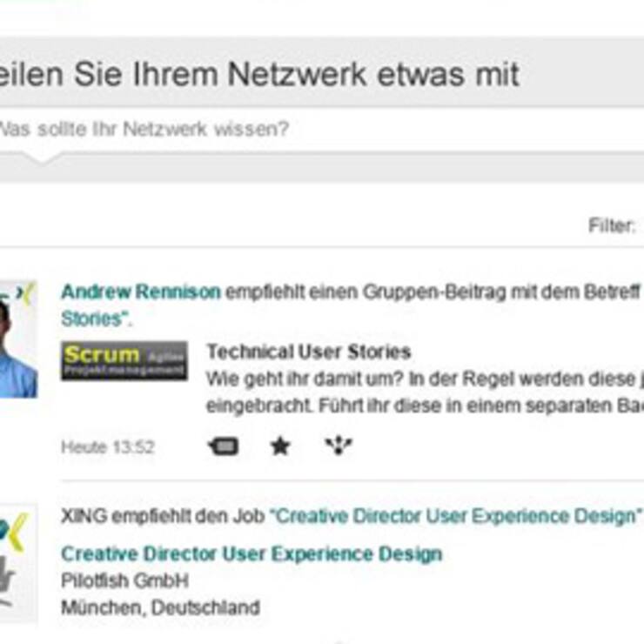Click into 'Was sollte Ihr Netzwerk wissen?' field
Image resolution: width=644 pixels, height=644 pixels.
tap(261, 130)
